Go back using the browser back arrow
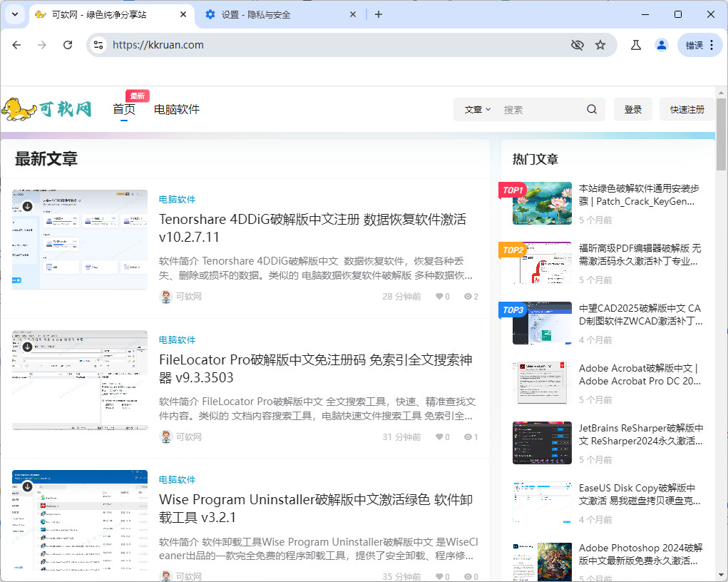 point(16,45)
